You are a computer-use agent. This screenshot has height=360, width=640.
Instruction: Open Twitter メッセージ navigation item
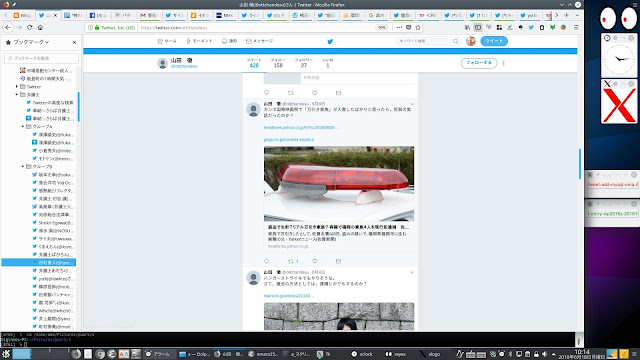point(260,41)
